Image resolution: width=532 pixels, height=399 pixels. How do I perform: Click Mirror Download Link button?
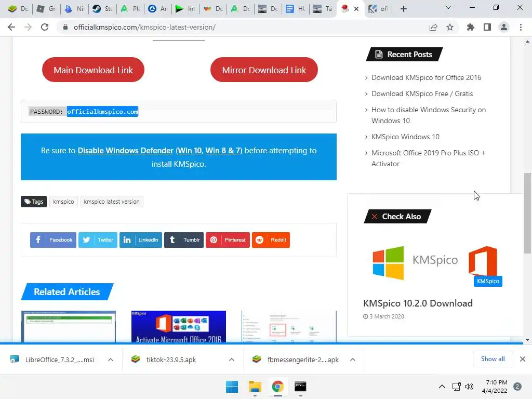click(264, 70)
